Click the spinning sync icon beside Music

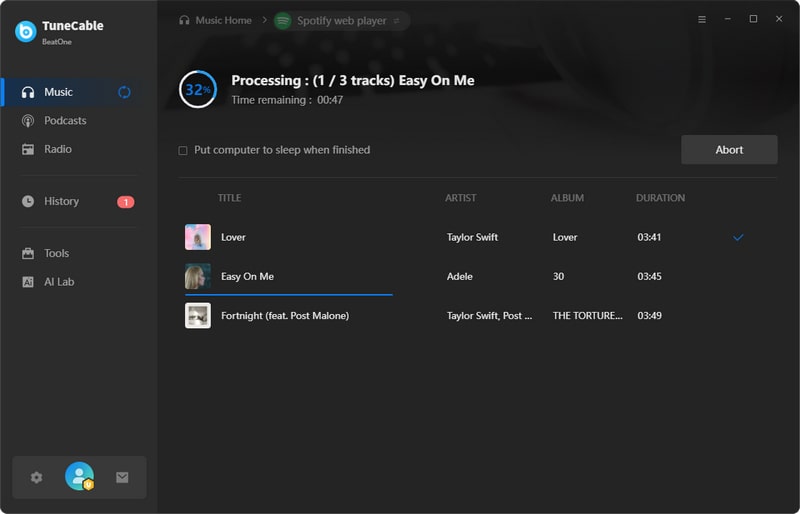(124, 92)
